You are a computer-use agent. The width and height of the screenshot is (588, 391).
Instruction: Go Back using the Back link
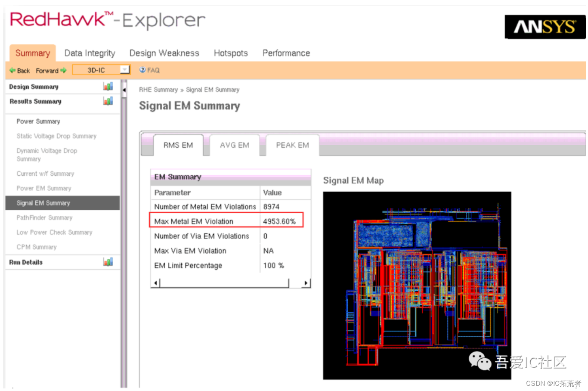23,71
